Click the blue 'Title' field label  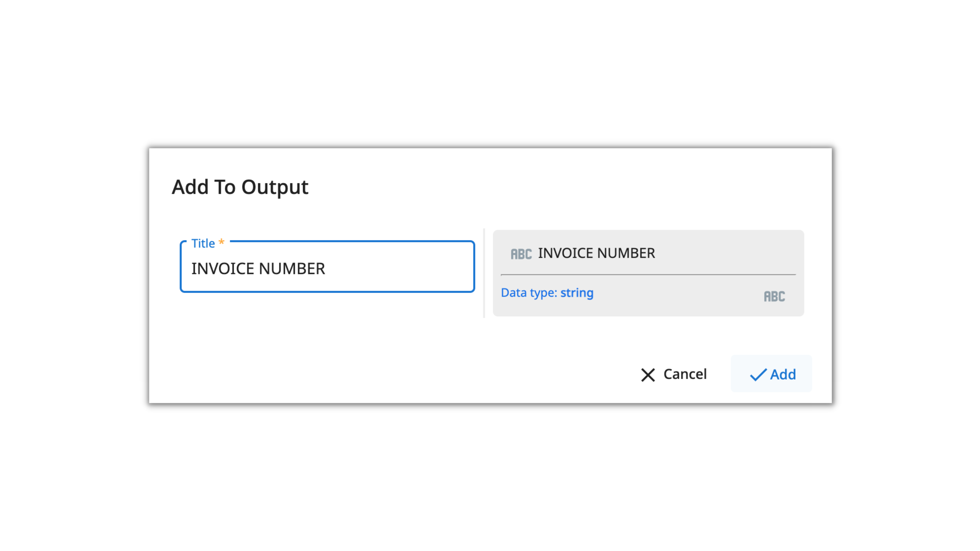pyautogui.click(x=203, y=243)
